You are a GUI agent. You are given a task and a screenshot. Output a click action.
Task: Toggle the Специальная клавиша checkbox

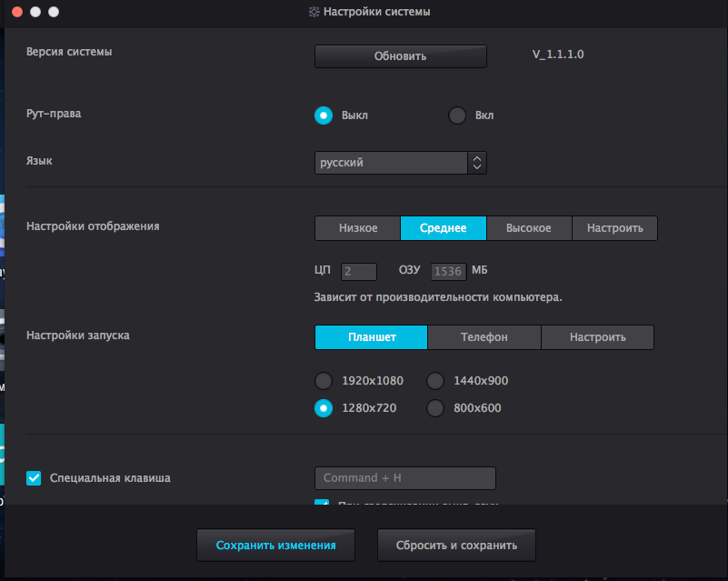tap(35, 477)
